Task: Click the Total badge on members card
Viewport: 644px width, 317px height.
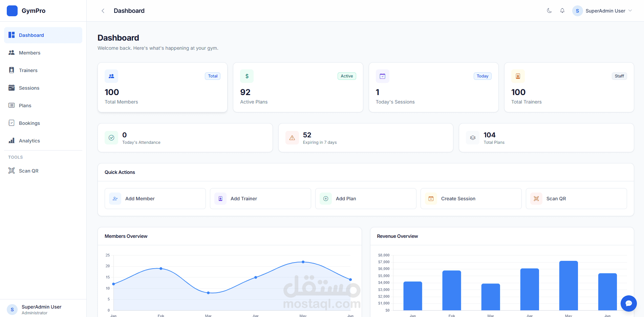Action: coord(213,76)
